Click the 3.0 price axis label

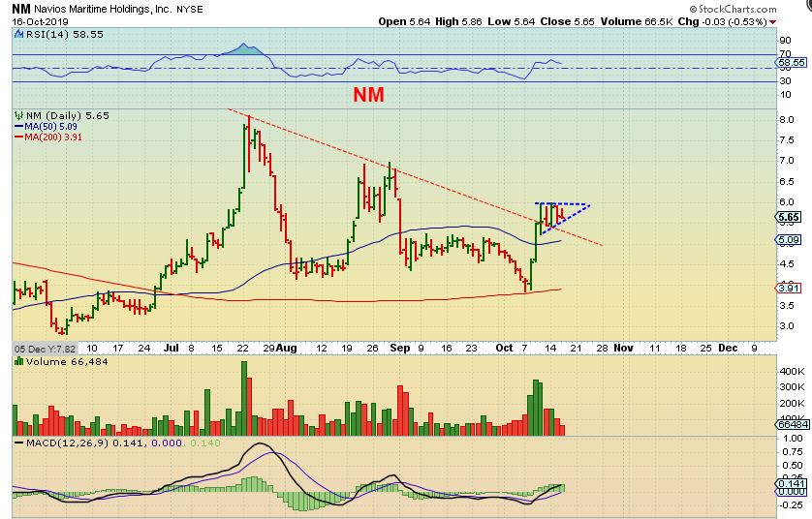point(787,326)
